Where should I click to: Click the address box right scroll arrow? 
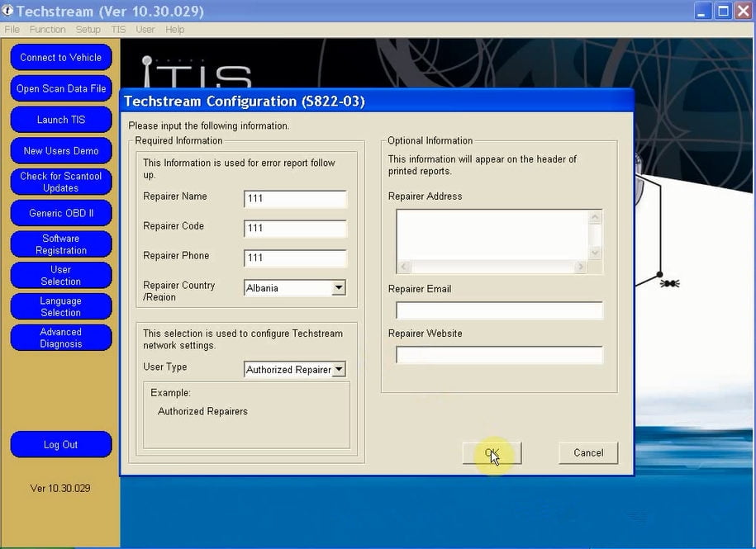tap(581, 267)
